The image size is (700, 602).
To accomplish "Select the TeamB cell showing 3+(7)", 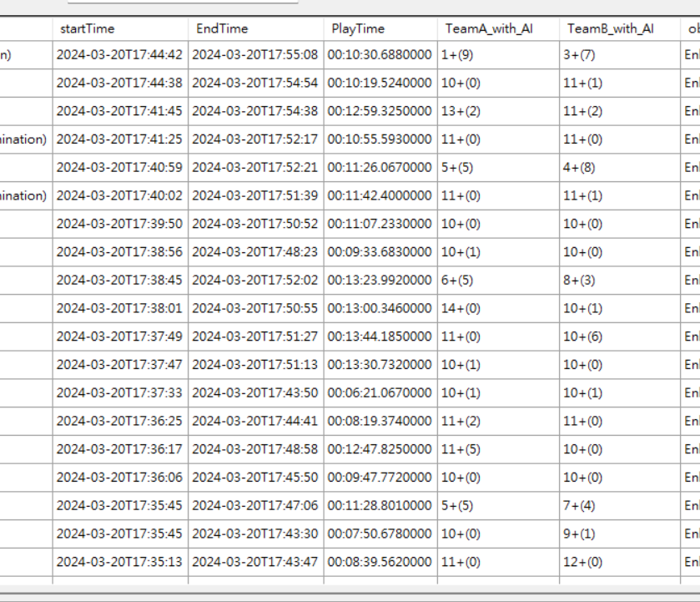I will point(620,55).
